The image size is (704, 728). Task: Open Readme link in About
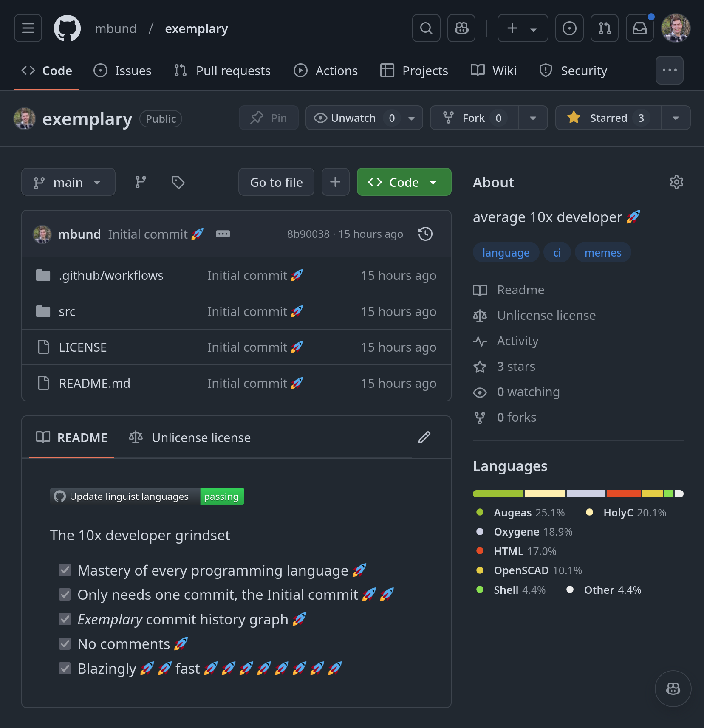pyautogui.click(x=509, y=290)
